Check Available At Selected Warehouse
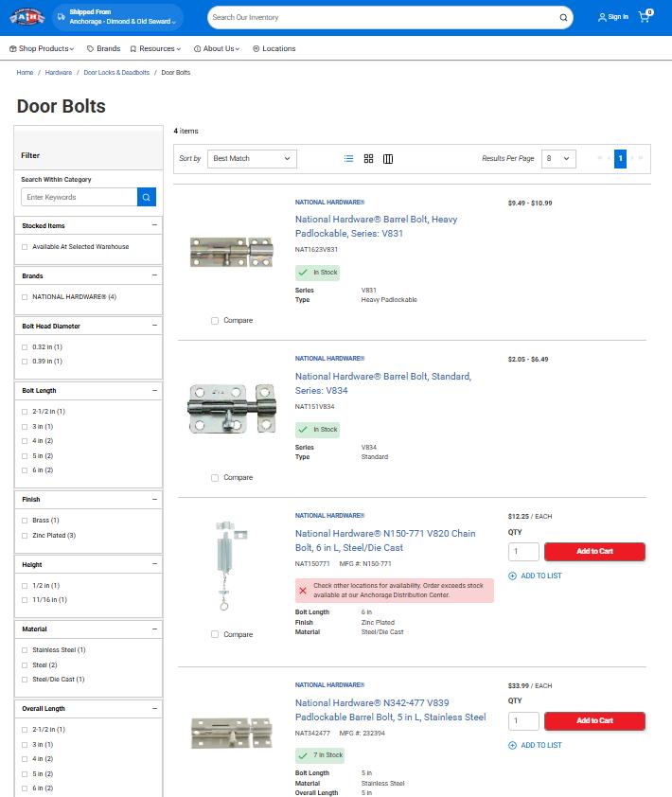The height and width of the screenshot is (797, 672). (x=25, y=247)
